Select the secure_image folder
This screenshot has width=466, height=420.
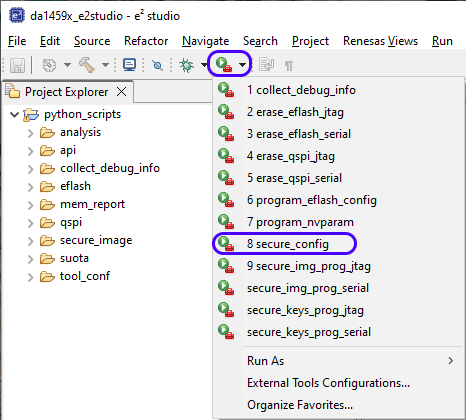[96, 240]
